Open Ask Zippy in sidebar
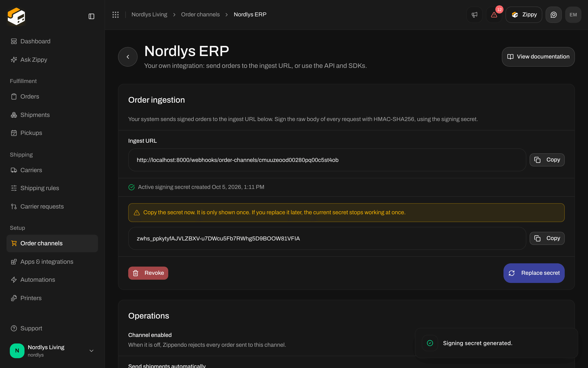 (52, 60)
